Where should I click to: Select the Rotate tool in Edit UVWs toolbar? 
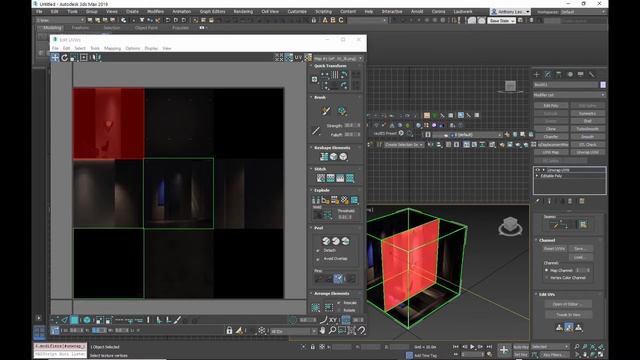pos(64,58)
